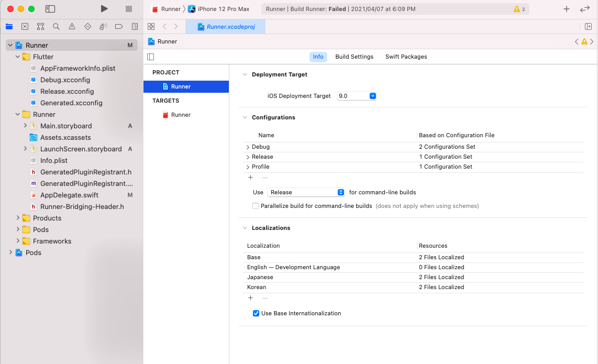Select Assets.xcassets in navigator
The width and height of the screenshot is (598, 364).
(x=65, y=137)
